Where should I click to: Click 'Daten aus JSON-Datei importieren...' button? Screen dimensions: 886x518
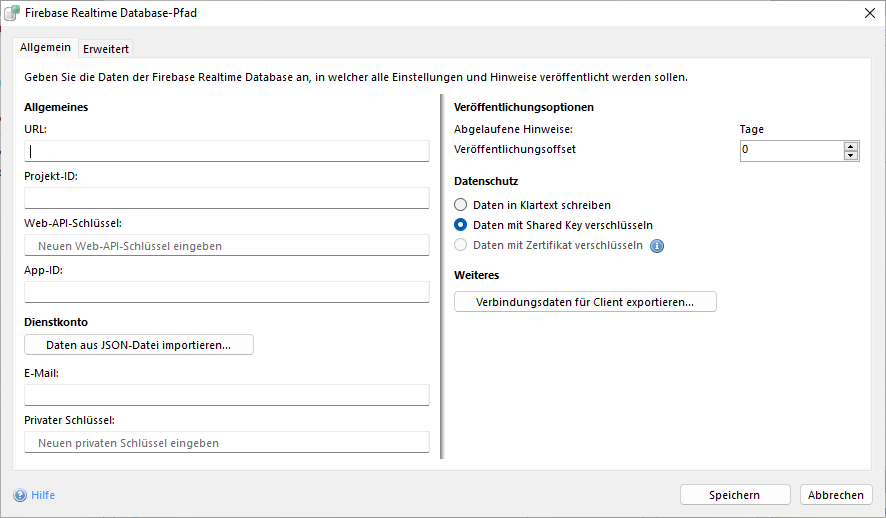139,345
